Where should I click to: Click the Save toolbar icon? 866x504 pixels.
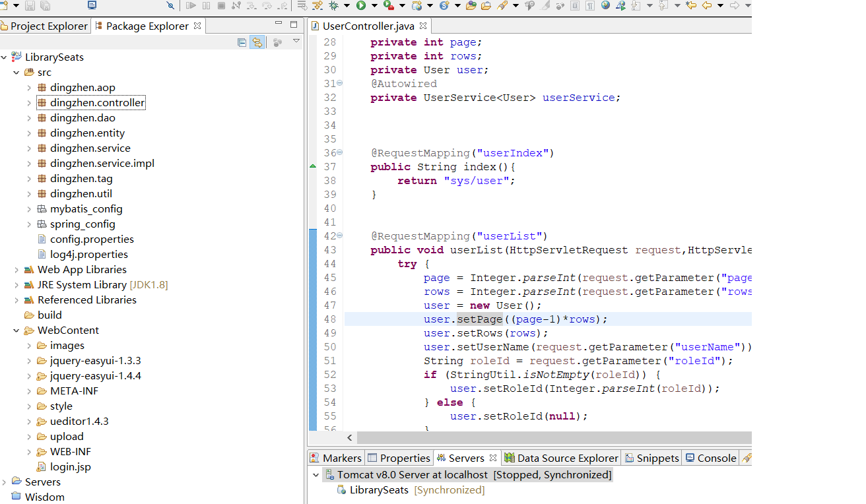pyautogui.click(x=30, y=5)
